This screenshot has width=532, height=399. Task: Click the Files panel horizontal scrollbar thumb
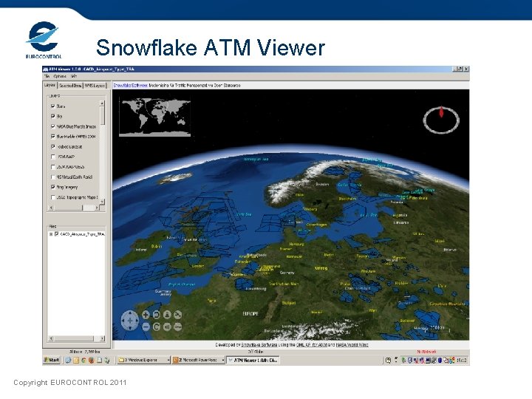[74, 338]
